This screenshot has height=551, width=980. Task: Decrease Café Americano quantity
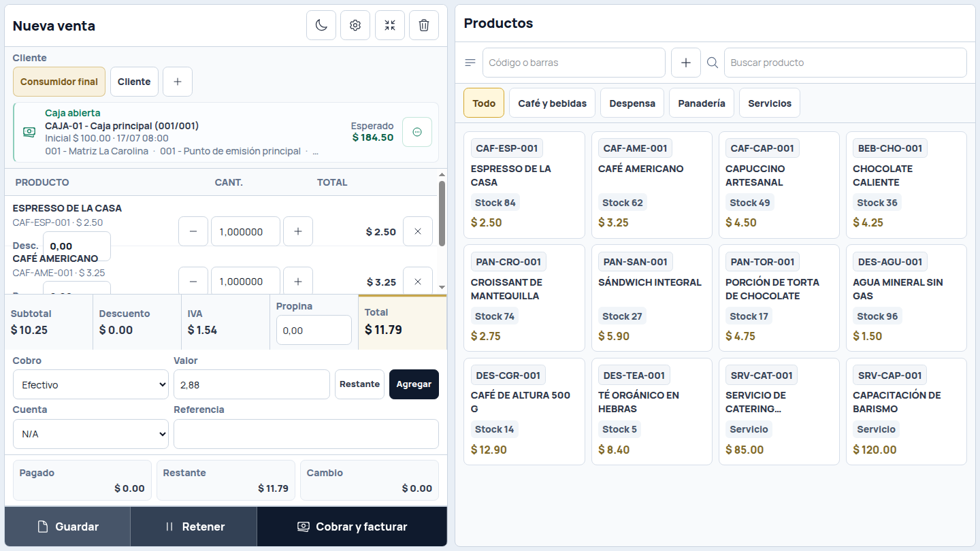pos(193,281)
